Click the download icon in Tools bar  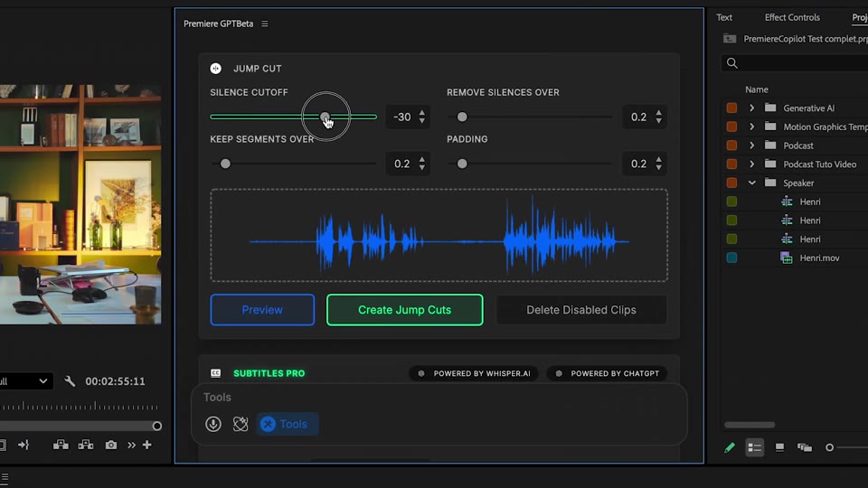[213, 425]
